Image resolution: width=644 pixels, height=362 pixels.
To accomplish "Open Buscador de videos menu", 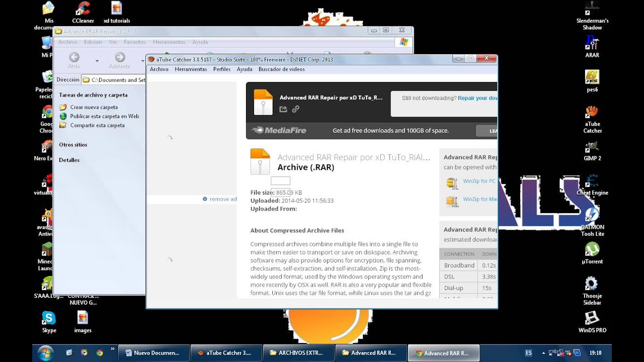I will pyautogui.click(x=281, y=69).
